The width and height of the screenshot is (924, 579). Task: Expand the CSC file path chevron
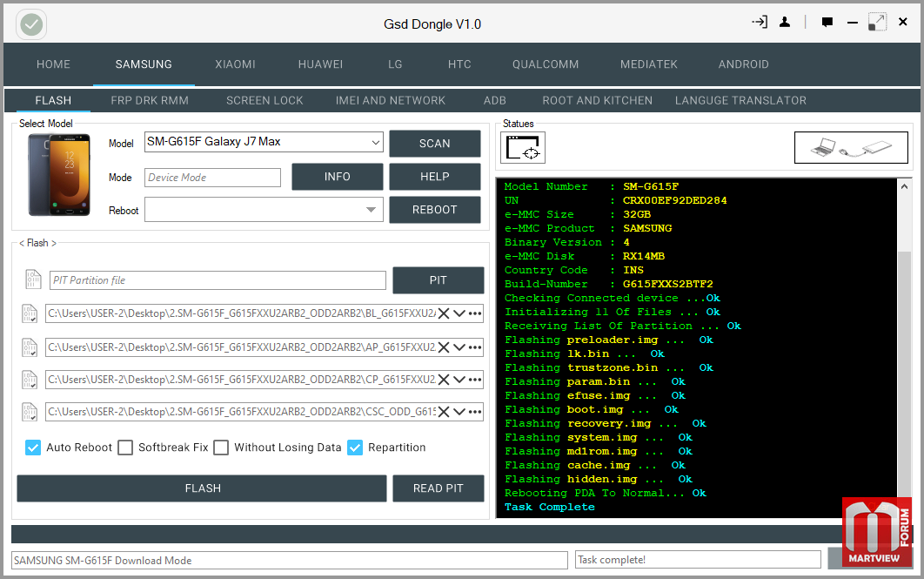[459, 412]
